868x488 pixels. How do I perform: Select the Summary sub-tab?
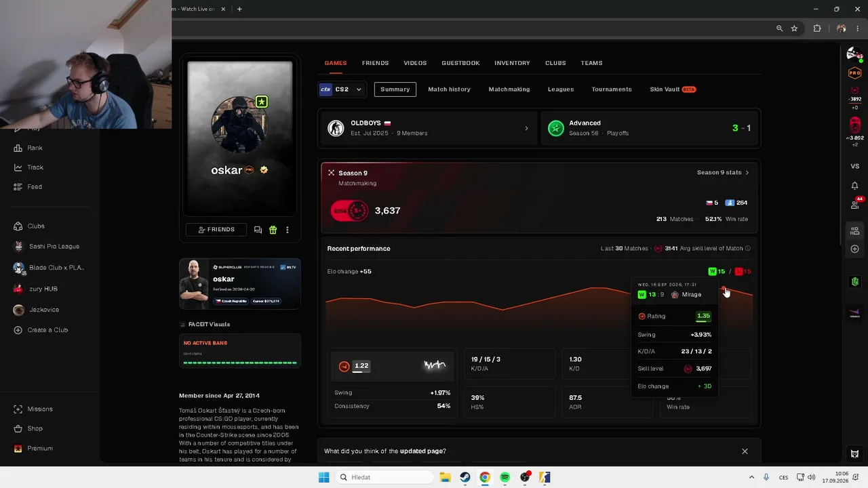point(395,89)
